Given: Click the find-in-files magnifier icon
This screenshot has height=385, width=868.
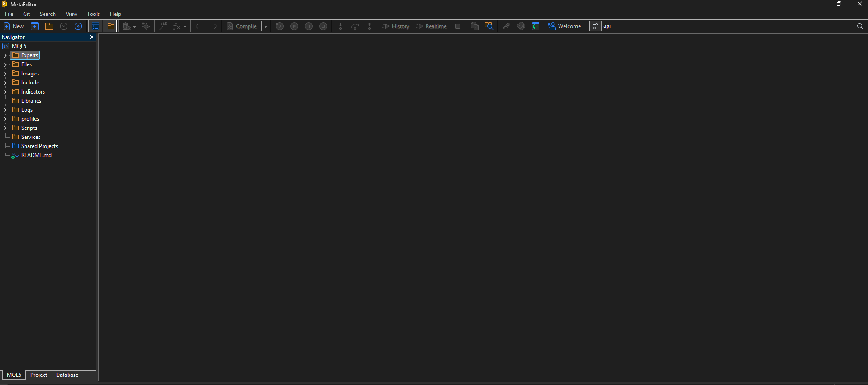Looking at the screenshot, I should (489, 26).
